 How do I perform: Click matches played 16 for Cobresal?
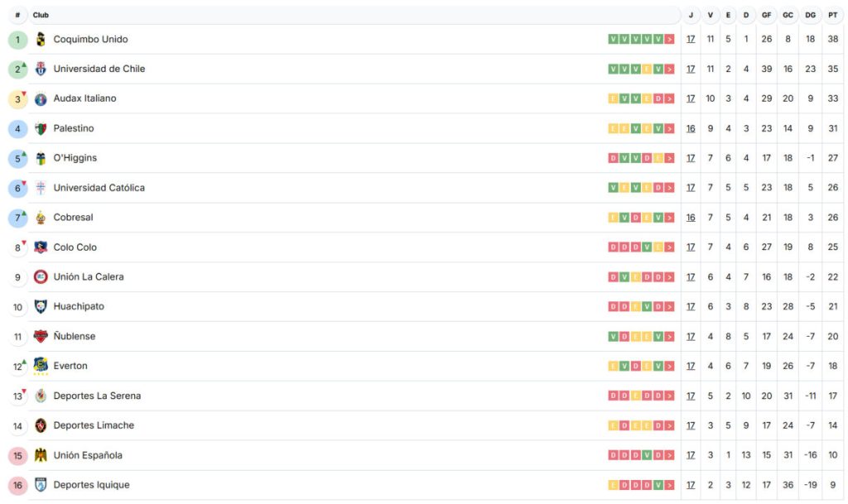tap(691, 218)
